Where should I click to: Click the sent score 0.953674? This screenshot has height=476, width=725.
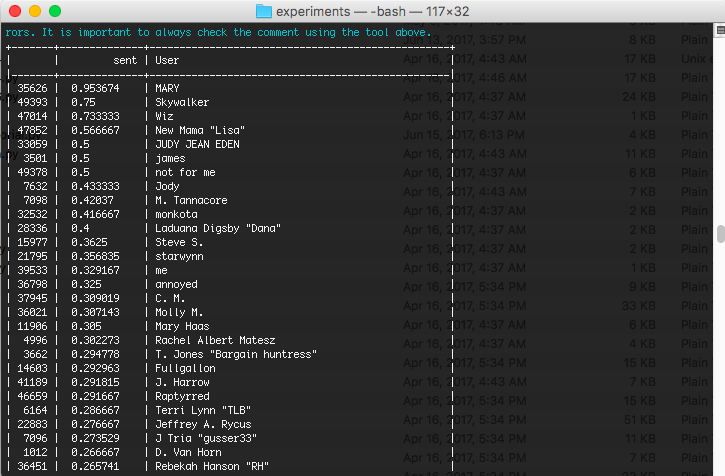tap(95, 88)
